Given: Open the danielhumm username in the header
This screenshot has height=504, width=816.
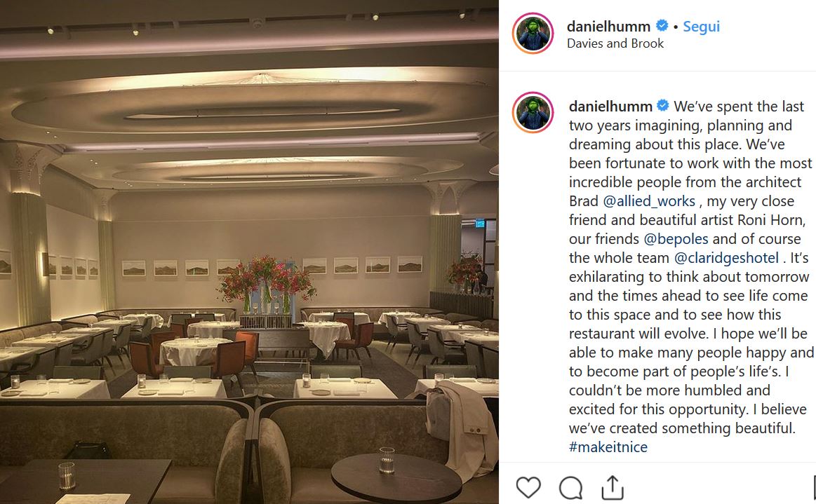Looking at the screenshot, I should (608, 26).
